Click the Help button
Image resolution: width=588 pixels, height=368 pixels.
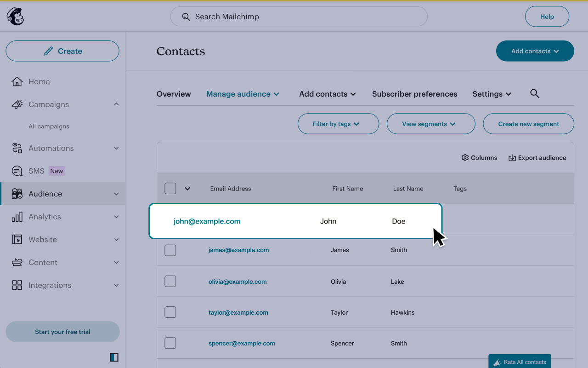[x=547, y=17]
